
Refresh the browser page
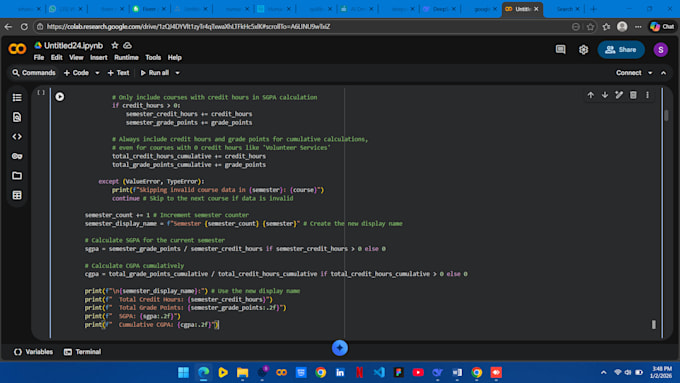[24, 26]
